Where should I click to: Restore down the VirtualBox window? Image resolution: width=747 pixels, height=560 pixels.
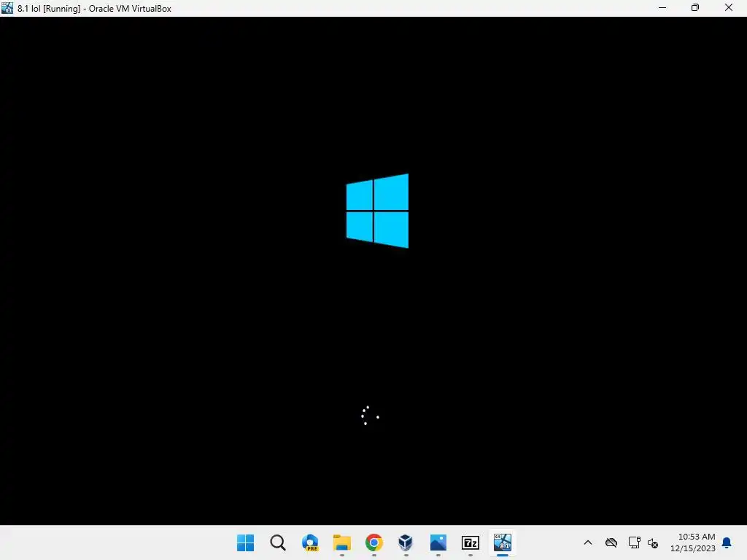click(695, 7)
